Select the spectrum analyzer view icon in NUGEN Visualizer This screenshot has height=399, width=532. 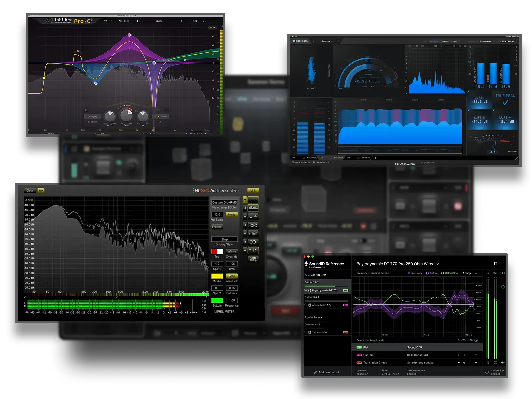pos(253,207)
